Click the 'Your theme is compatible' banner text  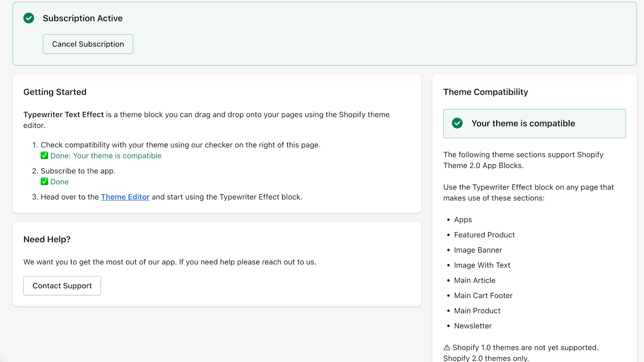pyautogui.click(x=523, y=123)
